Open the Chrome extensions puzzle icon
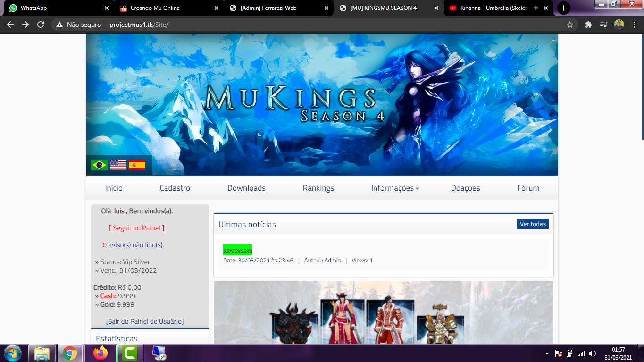The image size is (644, 362). 588,25
